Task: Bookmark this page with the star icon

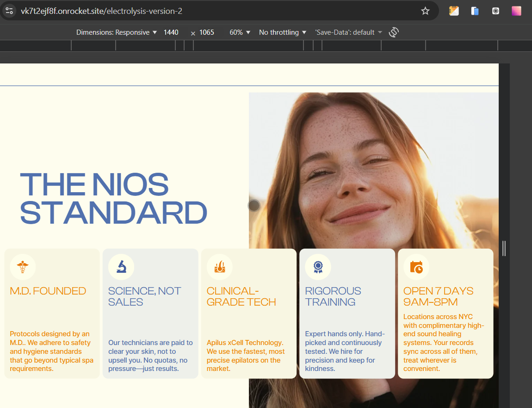Action: click(425, 11)
